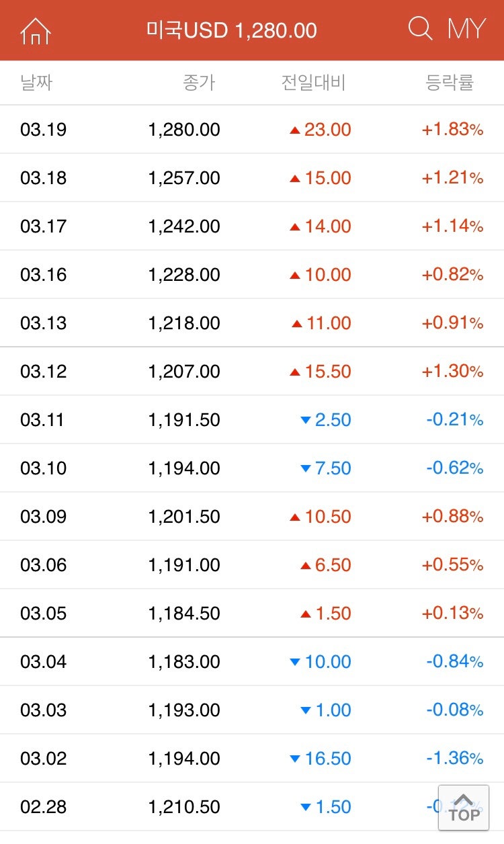Select the 종가 column header
Image resolution: width=504 pixels, height=844 pixels.
tap(199, 83)
